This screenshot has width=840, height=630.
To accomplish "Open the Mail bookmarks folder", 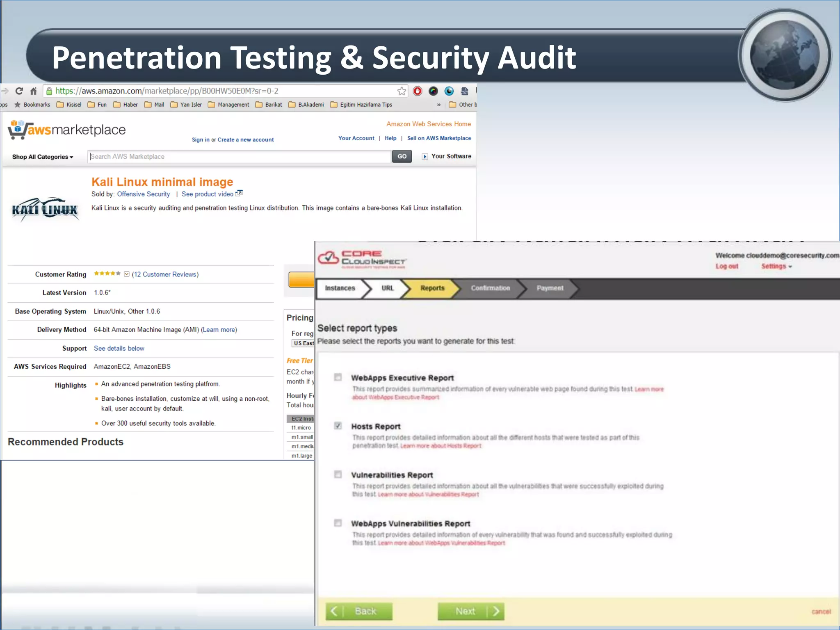I will pyautogui.click(x=154, y=105).
